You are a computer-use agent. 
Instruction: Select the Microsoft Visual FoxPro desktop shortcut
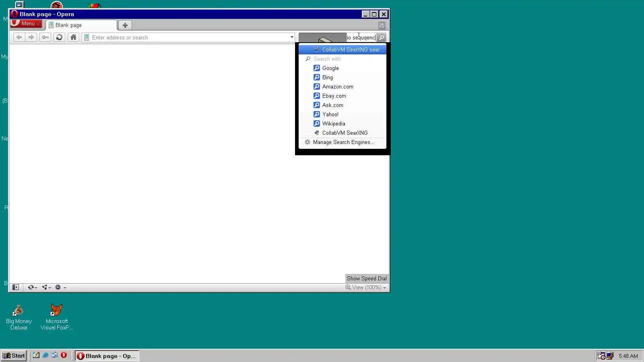point(57,317)
